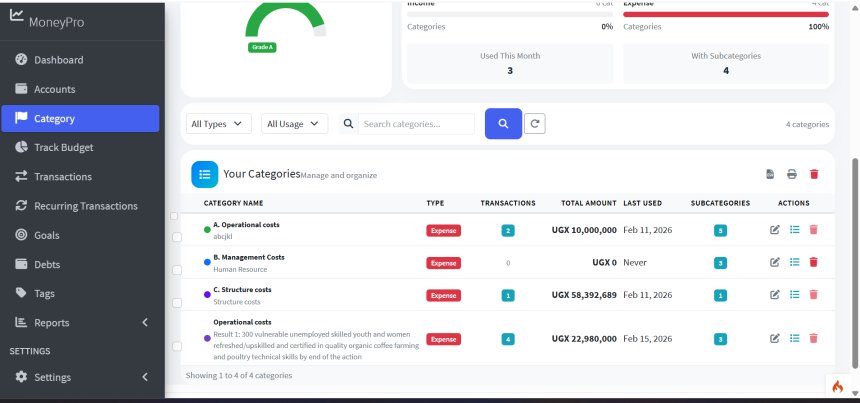Edit the A. Operational costs category
This screenshot has width=860, height=403.
(x=775, y=230)
